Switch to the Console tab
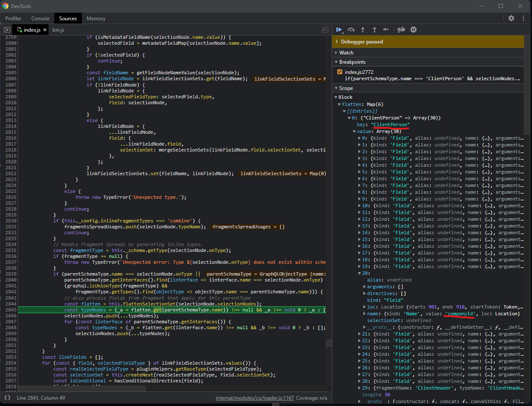This screenshot has height=406, width=532. 40,19
